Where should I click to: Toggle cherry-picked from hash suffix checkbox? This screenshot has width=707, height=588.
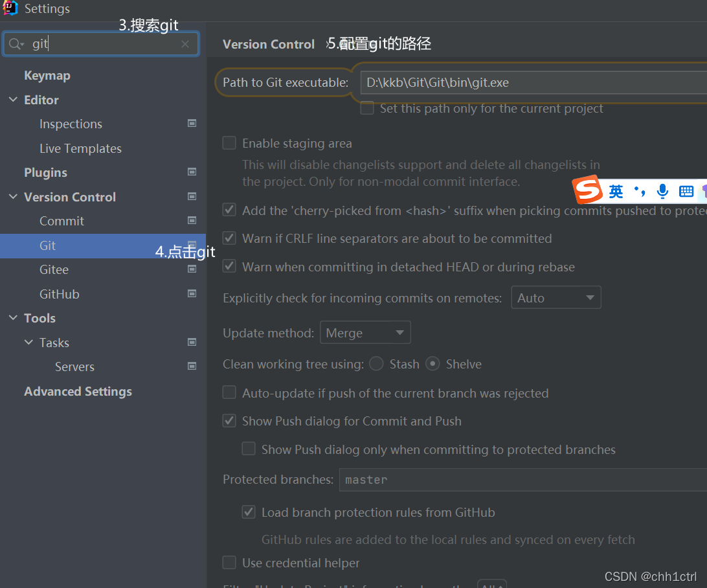coord(229,210)
